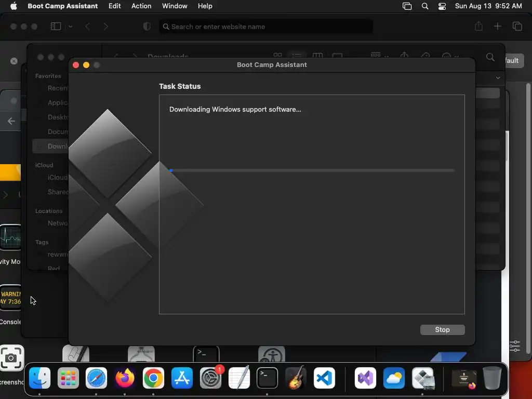
Task: Open Control Center from the menu bar
Action: [x=442, y=6]
